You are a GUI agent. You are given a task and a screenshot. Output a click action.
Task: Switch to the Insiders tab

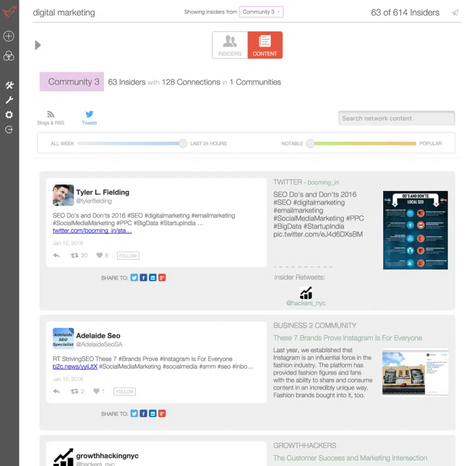click(230, 45)
